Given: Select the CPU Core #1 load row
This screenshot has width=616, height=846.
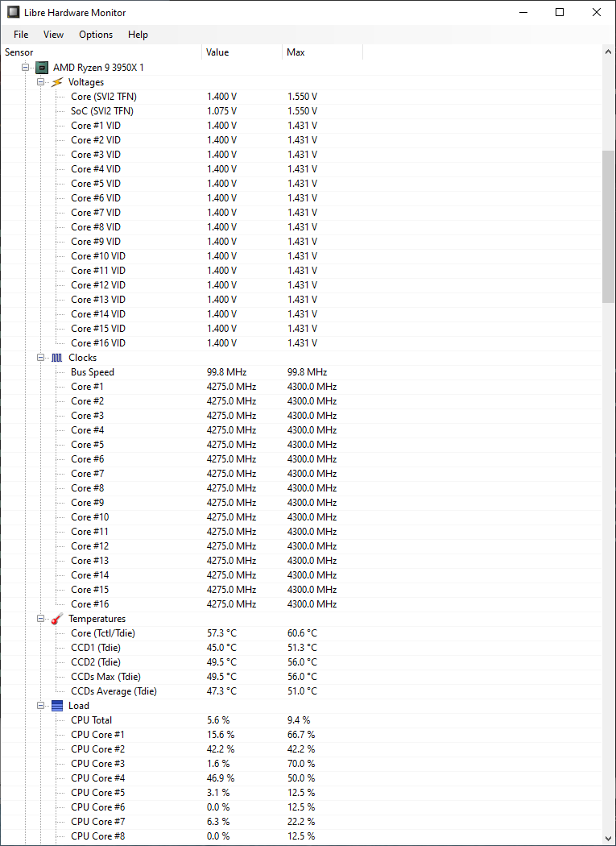Looking at the screenshot, I should (301, 735).
